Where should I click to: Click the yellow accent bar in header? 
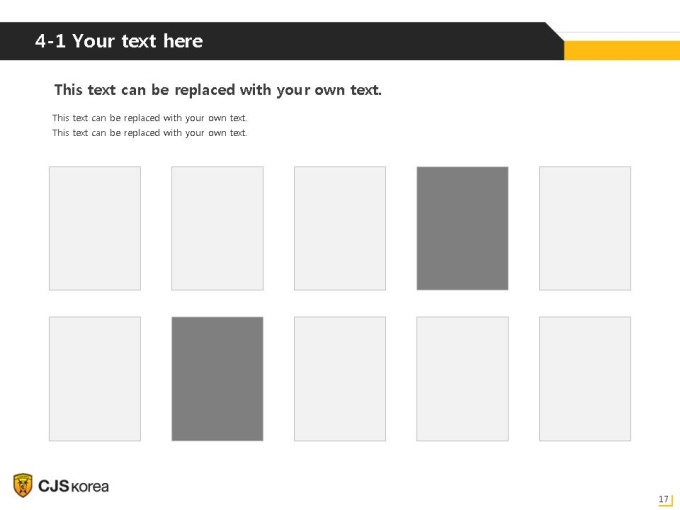pyautogui.click(x=622, y=50)
